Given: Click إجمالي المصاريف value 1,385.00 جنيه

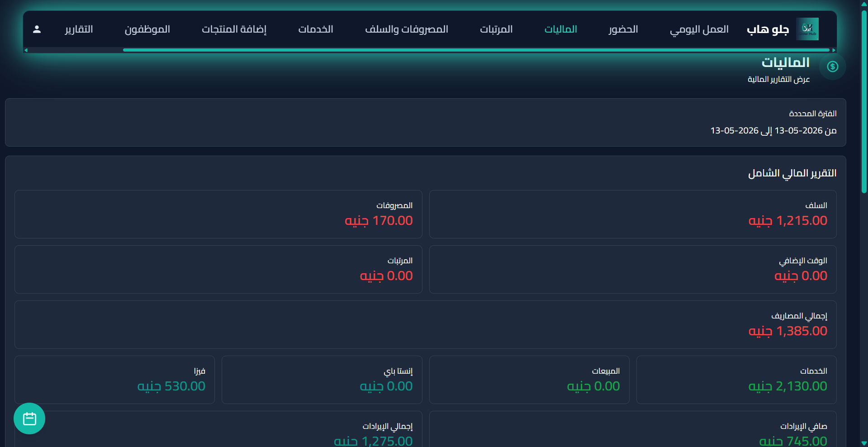Looking at the screenshot, I should (x=788, y=331).
